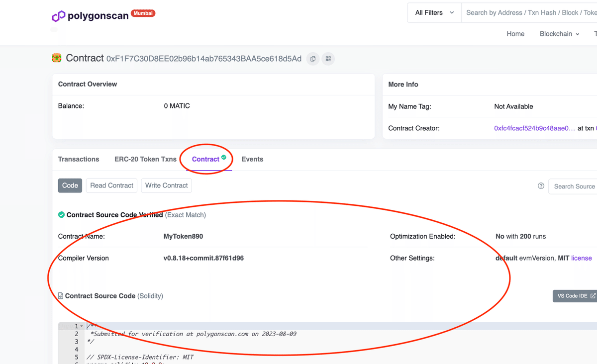Open the Read Contract section
Image resolution: width=597 pixels, height=364 pixels.
tap(112, 185)
